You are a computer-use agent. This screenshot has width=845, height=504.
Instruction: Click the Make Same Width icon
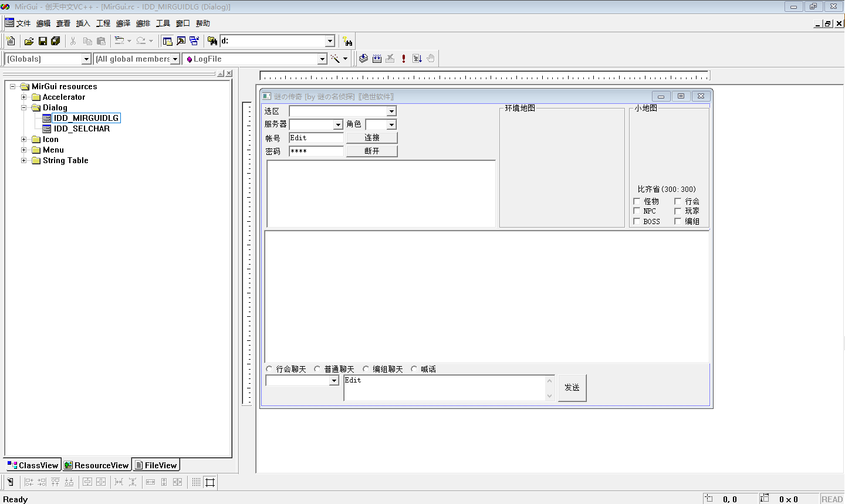[150, 482]
